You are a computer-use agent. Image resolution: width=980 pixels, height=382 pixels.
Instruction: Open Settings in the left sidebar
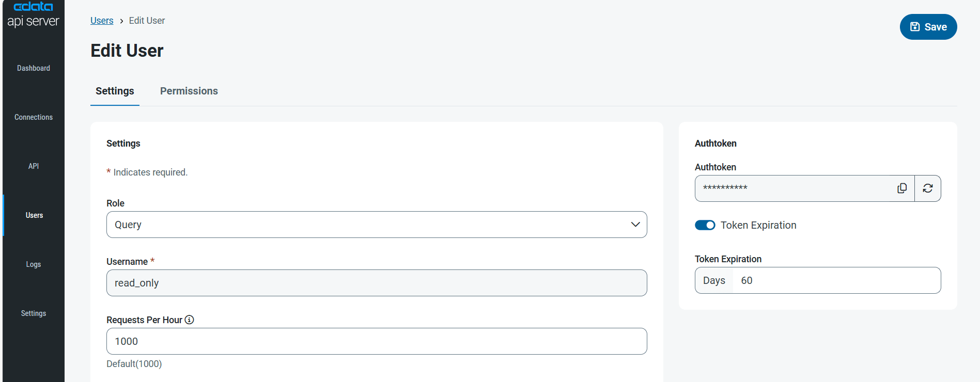[x=34, y=313]
